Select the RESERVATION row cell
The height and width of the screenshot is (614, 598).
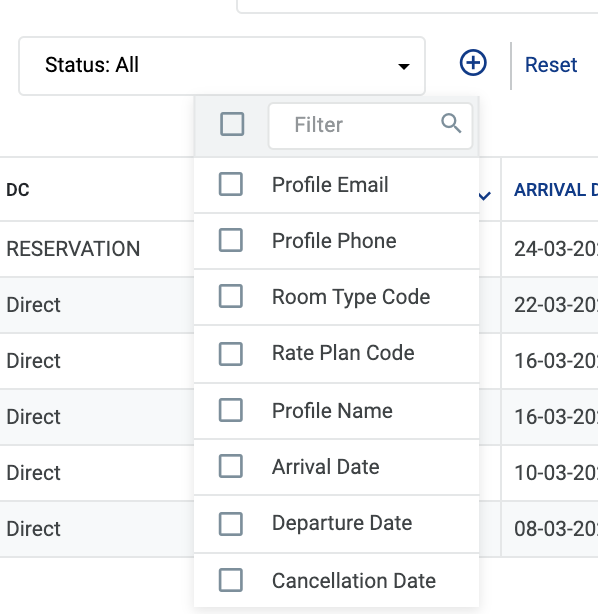(73, 249)
